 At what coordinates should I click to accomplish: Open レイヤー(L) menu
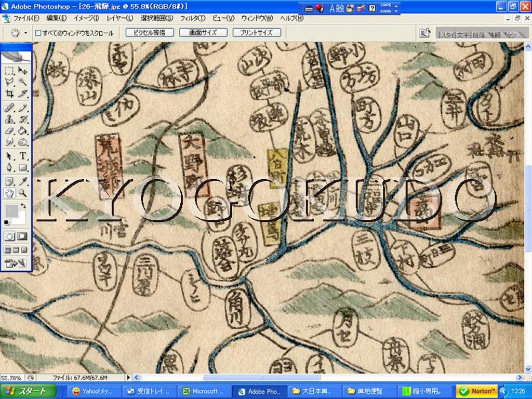coord(120,18)
